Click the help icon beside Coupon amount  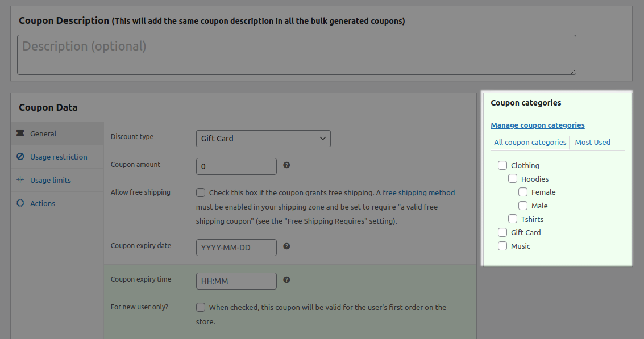286,165
